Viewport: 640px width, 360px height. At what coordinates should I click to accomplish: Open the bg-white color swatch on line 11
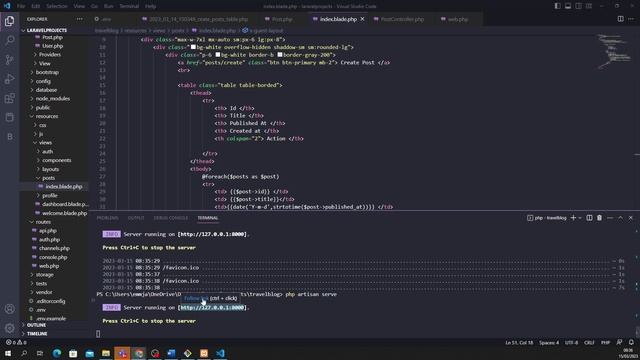point(218,55)
